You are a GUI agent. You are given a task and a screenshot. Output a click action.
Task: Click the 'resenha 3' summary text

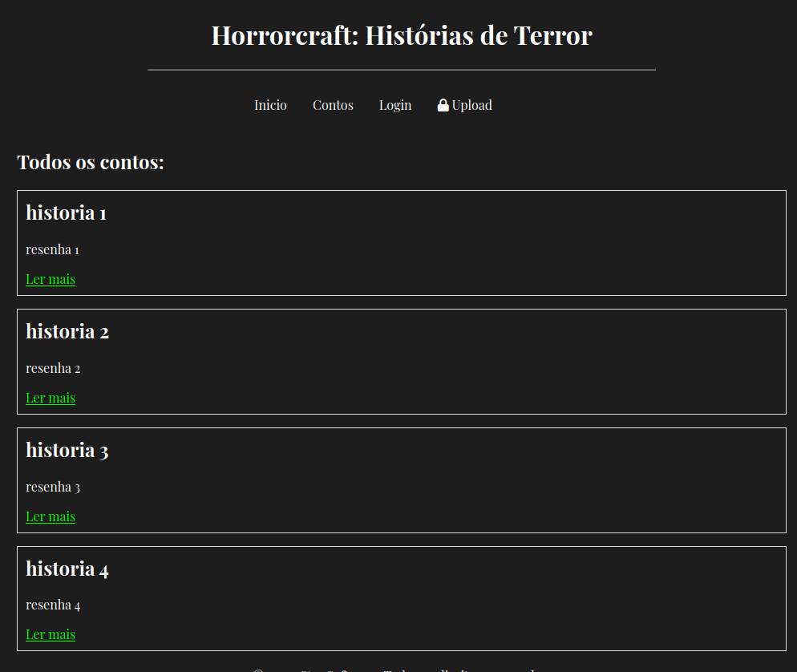[x=53, y=487]
